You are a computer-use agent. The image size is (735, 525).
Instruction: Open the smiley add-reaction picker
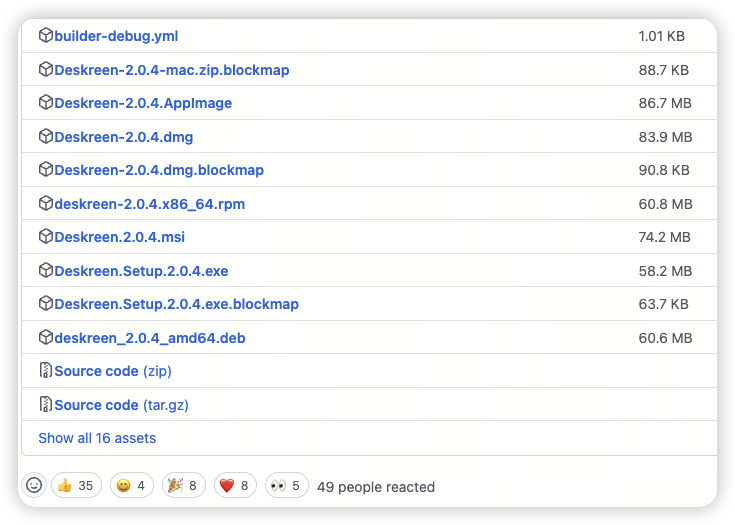[x=34, y=486]
